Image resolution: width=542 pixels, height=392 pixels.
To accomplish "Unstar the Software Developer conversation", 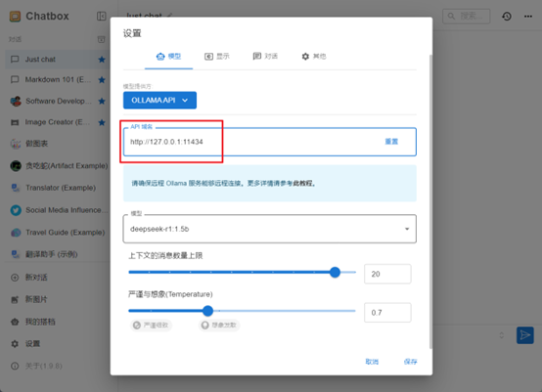I will pyautogui.click(x=102, y=102).
